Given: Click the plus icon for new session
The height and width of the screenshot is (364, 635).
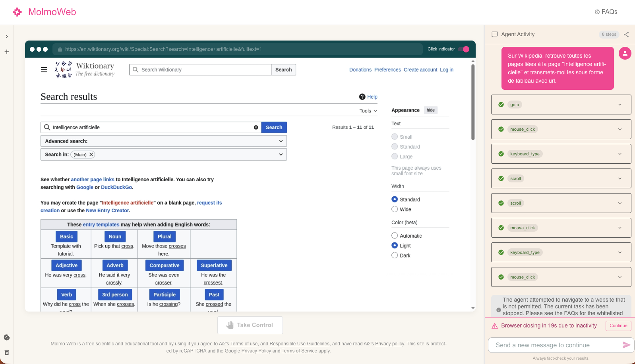Looking at the screenshot, I should (x=7, y=52).
